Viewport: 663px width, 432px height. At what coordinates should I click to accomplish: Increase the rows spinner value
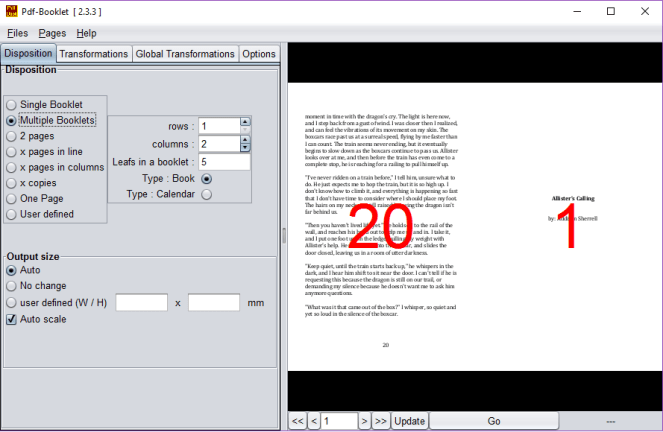pyautogui.click(x=245, y=122)
